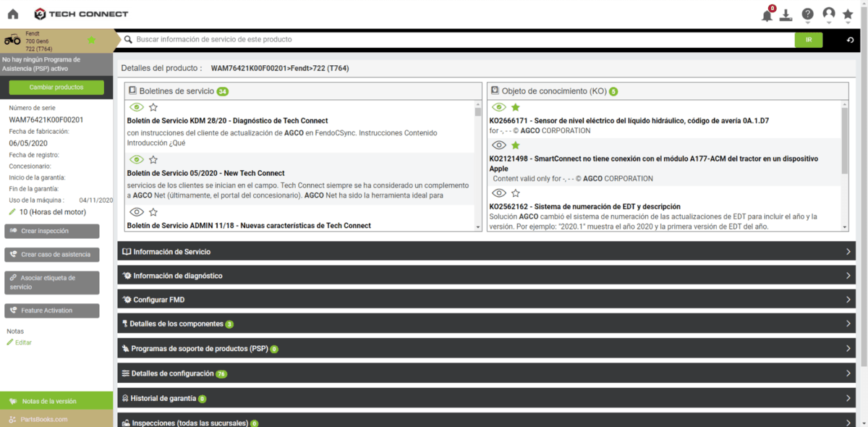Open Boletín ADMIN 11/18 title
This screenshot has height=427, width=868.
click(x=249, y=225)
